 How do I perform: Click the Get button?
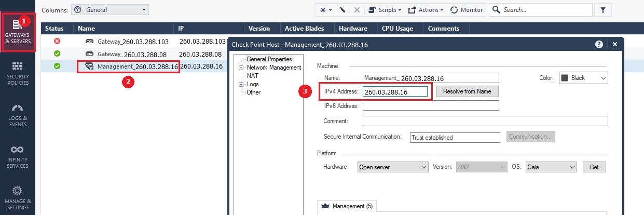point(594,167)
